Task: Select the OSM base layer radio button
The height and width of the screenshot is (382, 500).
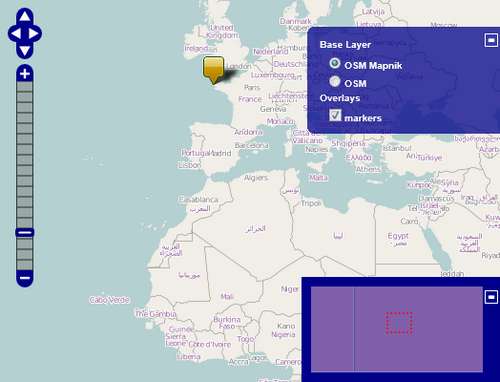Action: click(x=335, y=82)
